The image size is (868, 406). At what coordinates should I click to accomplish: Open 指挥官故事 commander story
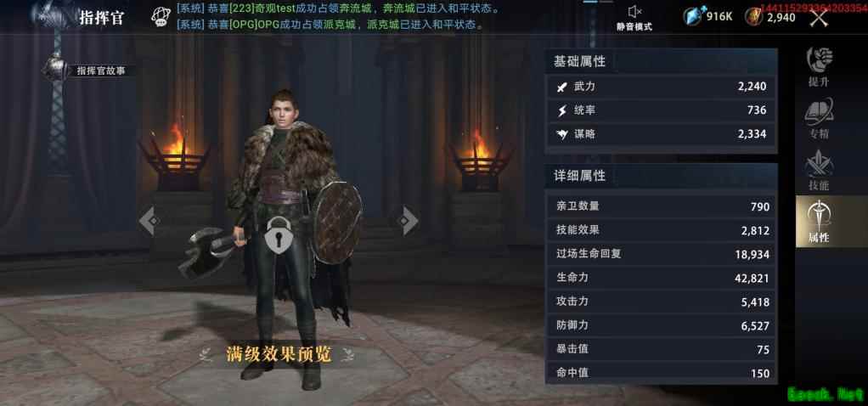tap(100, 70)
